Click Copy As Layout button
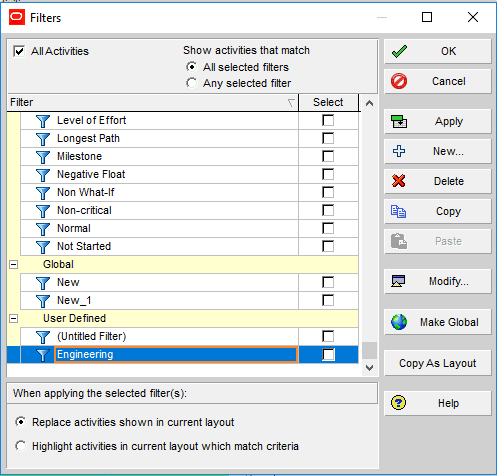The height and width of the screenshot is (476, 497). [438, 363]
